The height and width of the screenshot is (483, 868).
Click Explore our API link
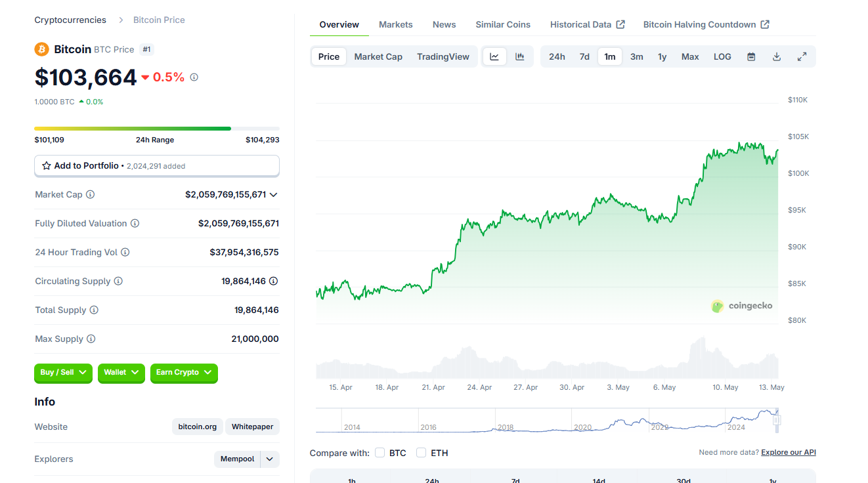[x=789, y=453]
